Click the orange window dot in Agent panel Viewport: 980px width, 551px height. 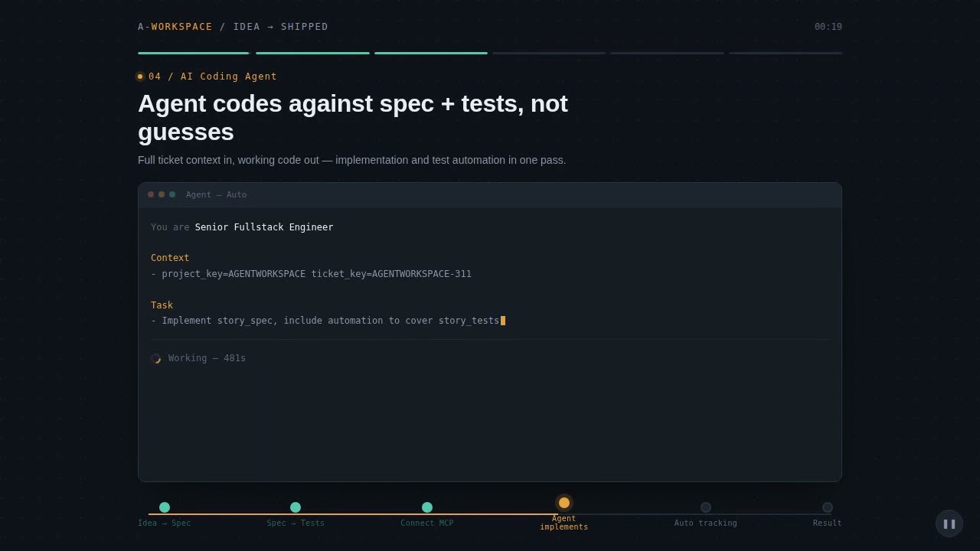[x=162, y=194]
